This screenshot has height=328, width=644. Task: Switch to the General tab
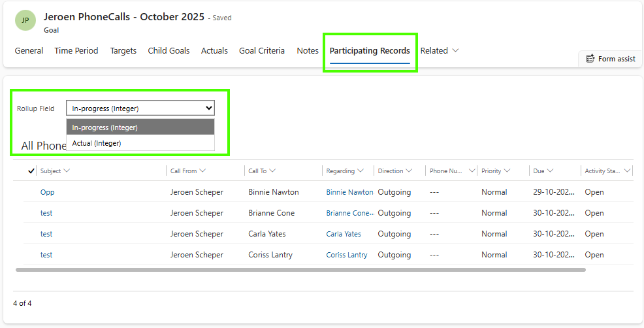[x=29, y=51]
